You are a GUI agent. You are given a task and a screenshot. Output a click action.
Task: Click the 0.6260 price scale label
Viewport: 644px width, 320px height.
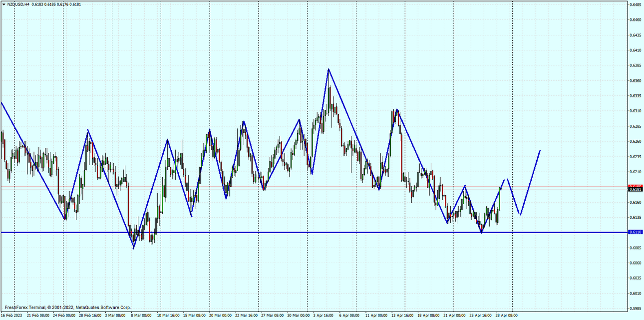[x=635, y=142]
